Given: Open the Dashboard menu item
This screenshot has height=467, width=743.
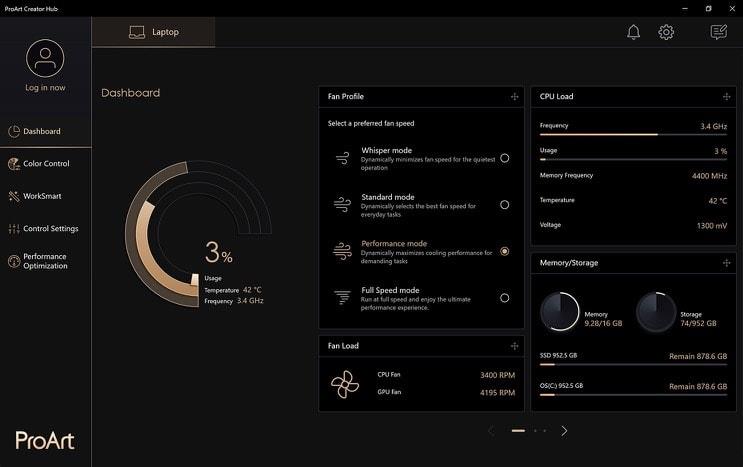Looking at the screenshot, I should [x=42, y=131].
